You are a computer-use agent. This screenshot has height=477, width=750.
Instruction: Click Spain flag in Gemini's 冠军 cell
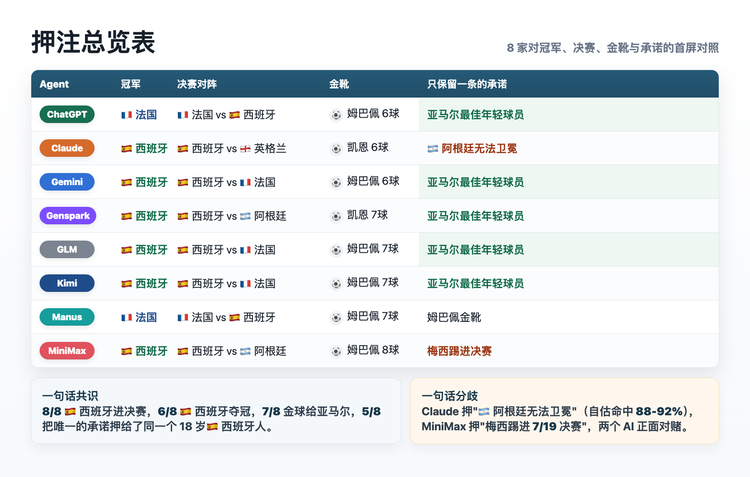pyautogui.click(x=127, y=182)
